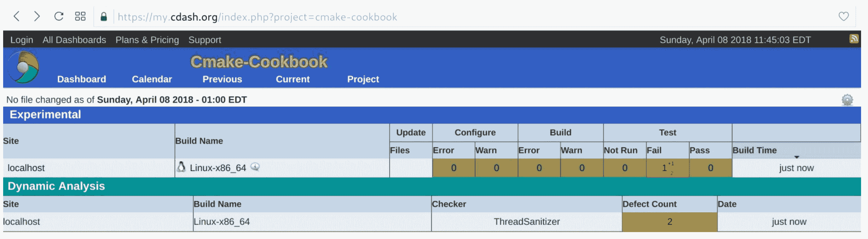Click the CDash logo
This screenshot has height=239, width=868.
pyautogui.click(x=24, y=67)
